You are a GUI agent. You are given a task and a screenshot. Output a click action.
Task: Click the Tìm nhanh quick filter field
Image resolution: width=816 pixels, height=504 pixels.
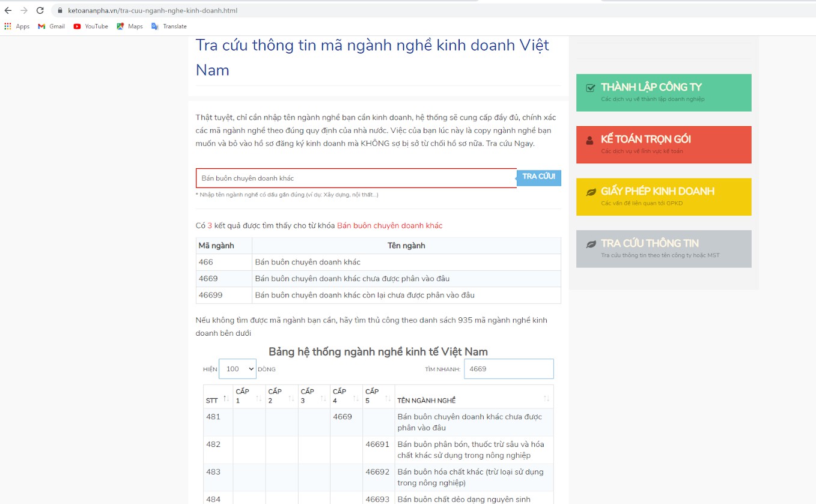point(508,369)
